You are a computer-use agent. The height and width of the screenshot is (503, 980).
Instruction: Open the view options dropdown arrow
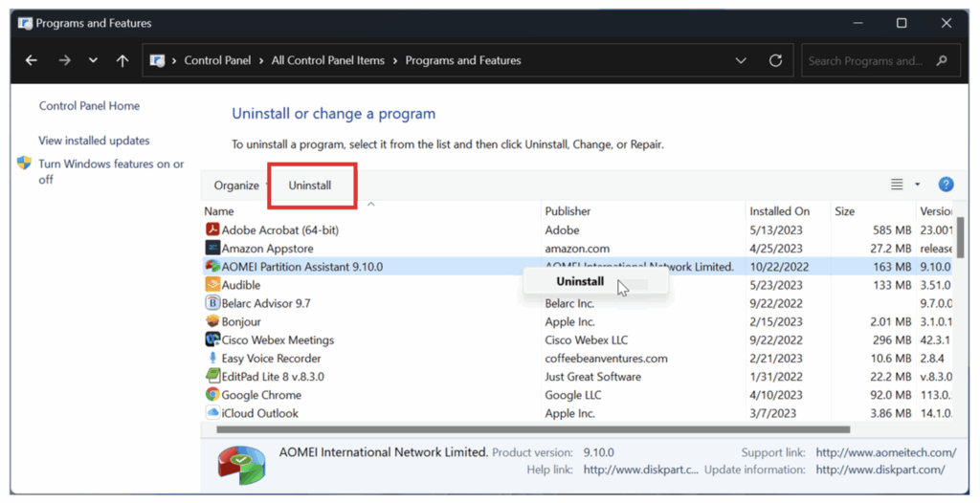917,185
